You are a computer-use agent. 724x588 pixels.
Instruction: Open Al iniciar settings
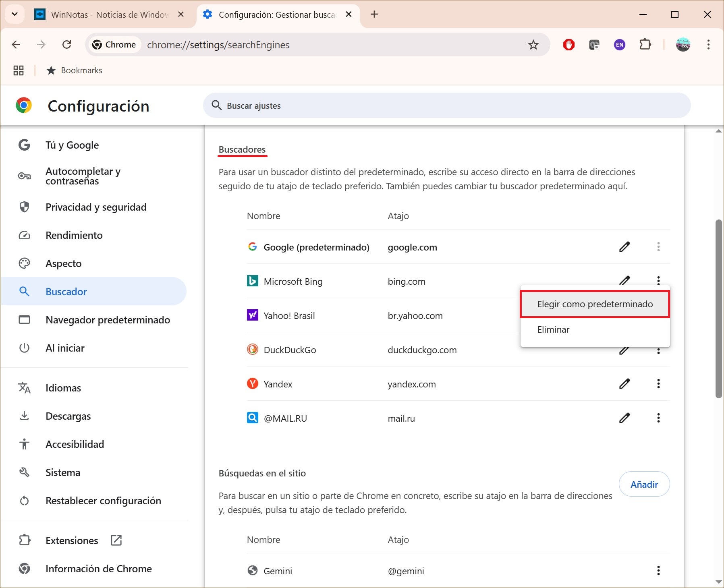[x=94, y=348]
